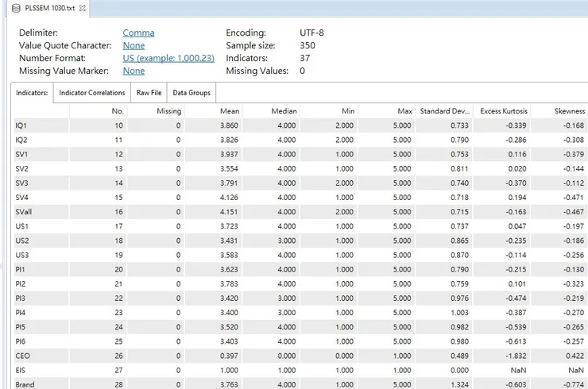
Task: Sort by the Mean column header
Action: point(229,111)
